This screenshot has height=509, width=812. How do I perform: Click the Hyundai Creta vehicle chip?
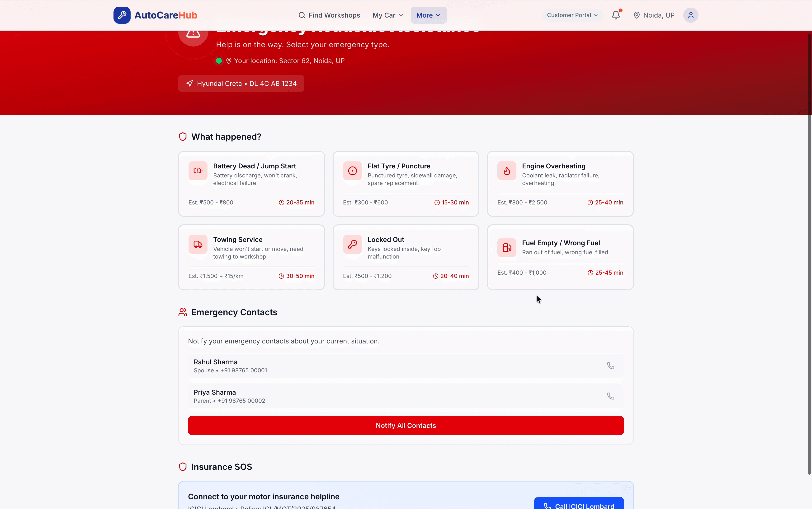pos(241,83)
